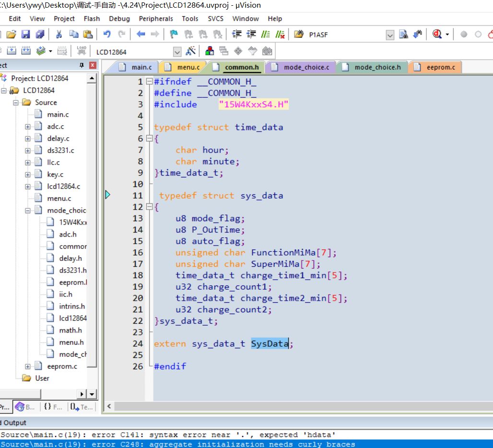The height and width of the screenshot is (448, 493).
Task: Navigate backwards with the blue left arrow
Action: coord(141,34)
